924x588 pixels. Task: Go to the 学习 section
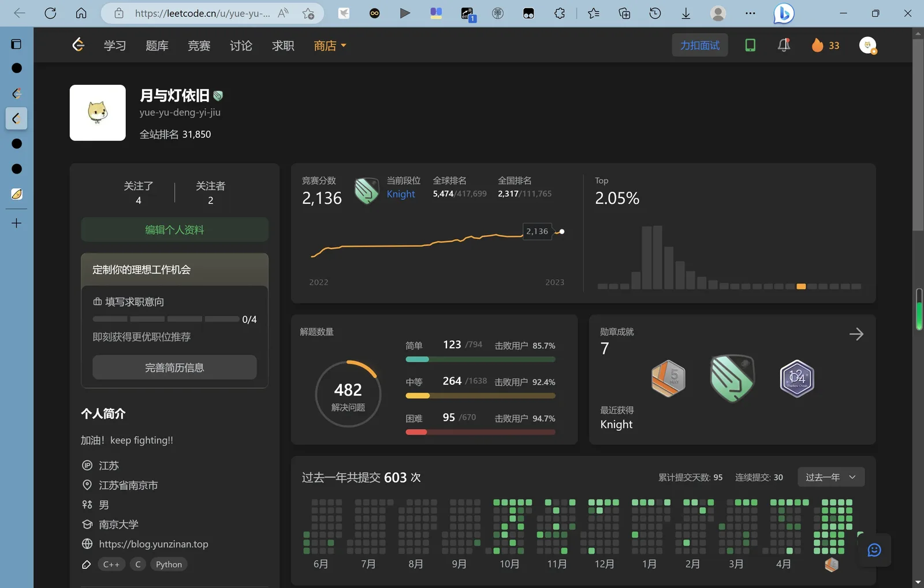point(115,46)
